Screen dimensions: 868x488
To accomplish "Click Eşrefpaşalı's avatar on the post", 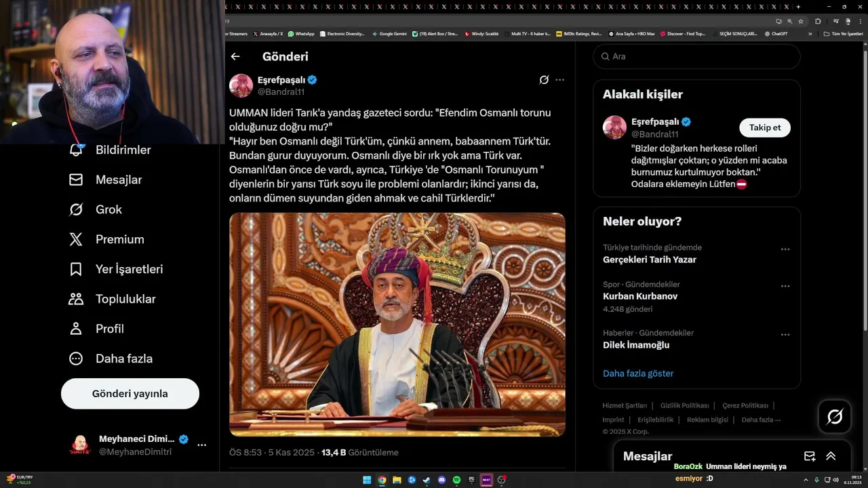I will (241, 85).
